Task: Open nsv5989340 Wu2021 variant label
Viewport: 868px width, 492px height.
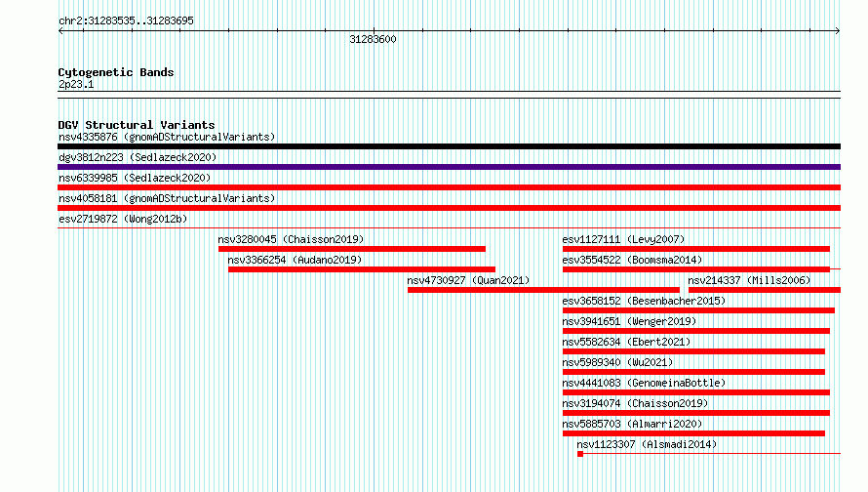Action: [617, 362]
